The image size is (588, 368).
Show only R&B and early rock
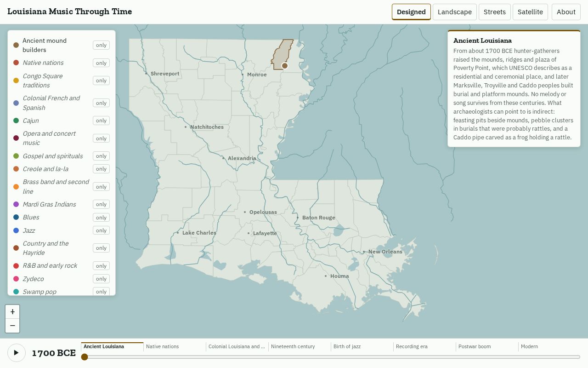click(101, 266)
